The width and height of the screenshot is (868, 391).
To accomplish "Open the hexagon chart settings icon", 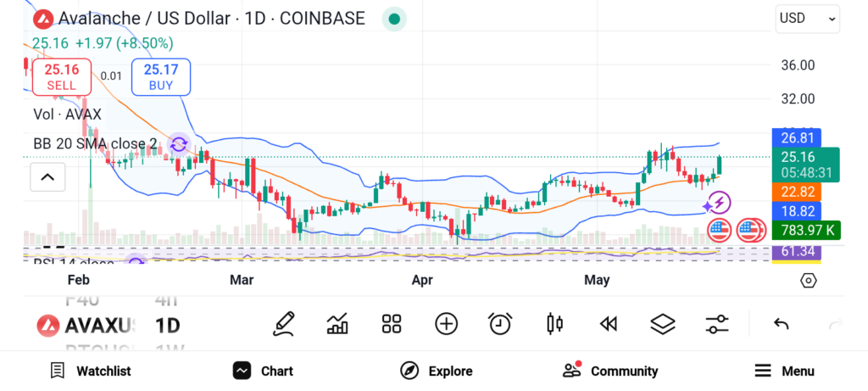I will [x=809, y=281].
